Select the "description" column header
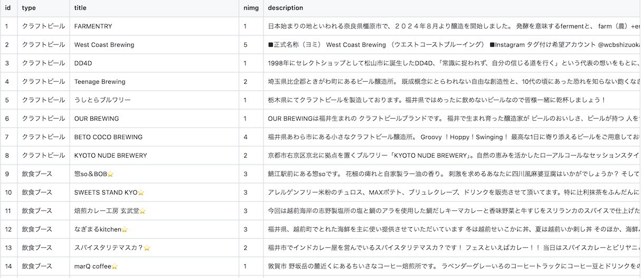This screenshot has width=644, height=278. pos(286,8)
